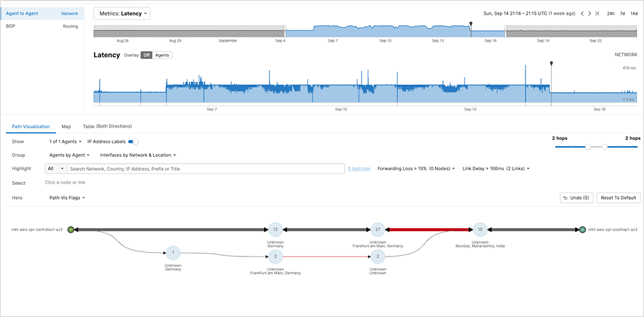The image size is (644, 317).
Task: Open Interfaces by Network & Location dropdown
Action: pos(138,155)
